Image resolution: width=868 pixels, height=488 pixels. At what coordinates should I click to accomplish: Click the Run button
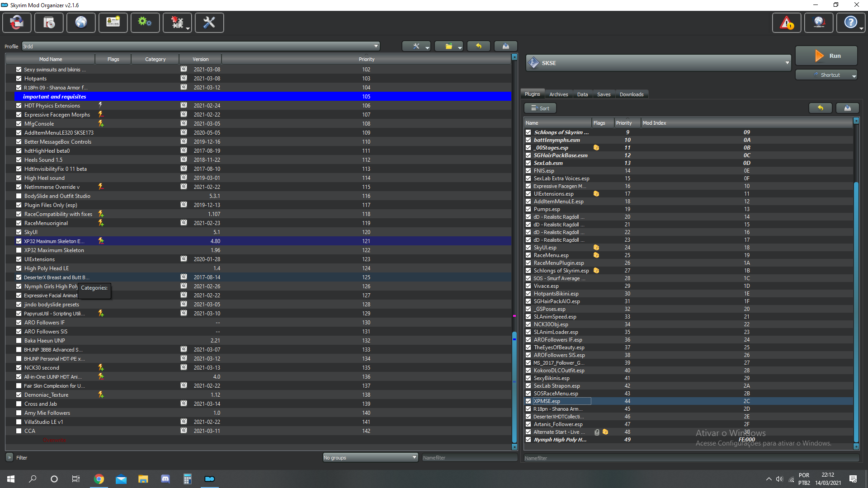coord(826,56)
